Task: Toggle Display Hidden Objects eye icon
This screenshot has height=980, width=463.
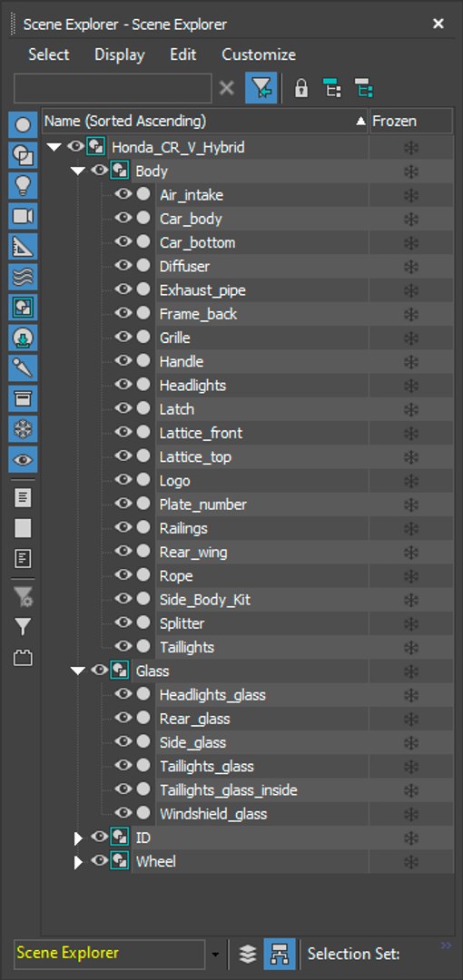Action: (x=24, y=460)
